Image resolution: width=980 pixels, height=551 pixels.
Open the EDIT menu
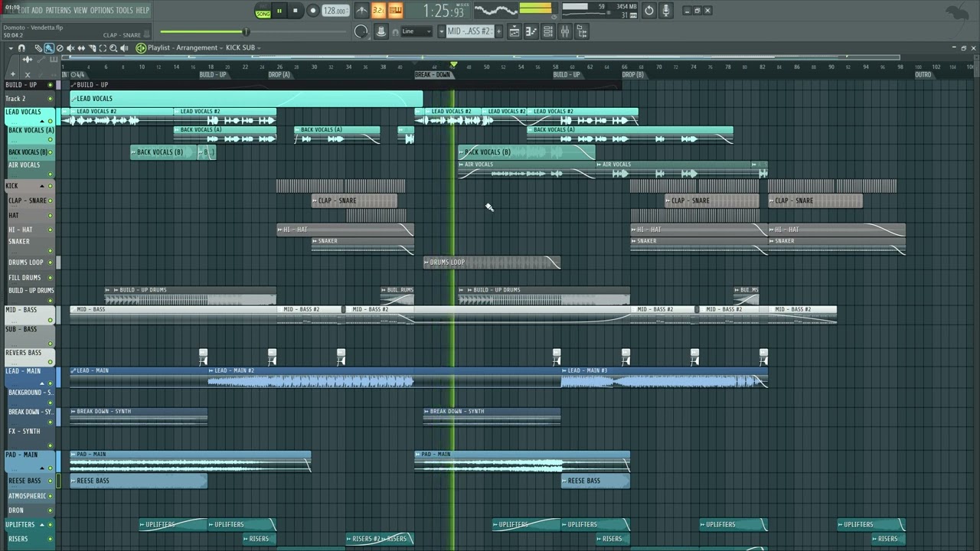tap(24, 10)
